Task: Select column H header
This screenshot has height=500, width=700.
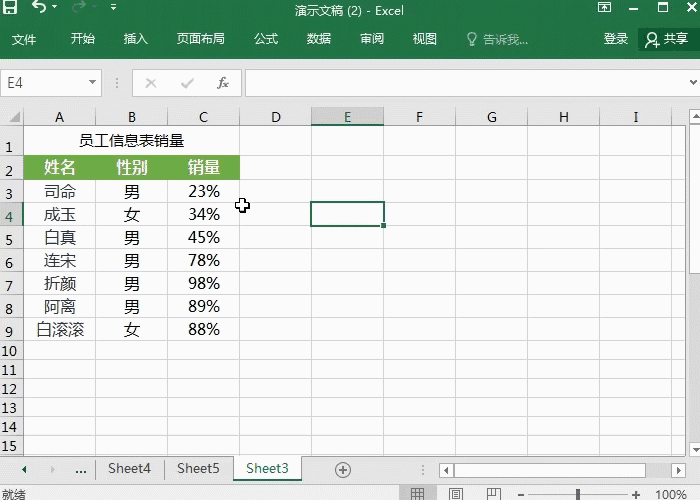Action: tap(563, 117)
